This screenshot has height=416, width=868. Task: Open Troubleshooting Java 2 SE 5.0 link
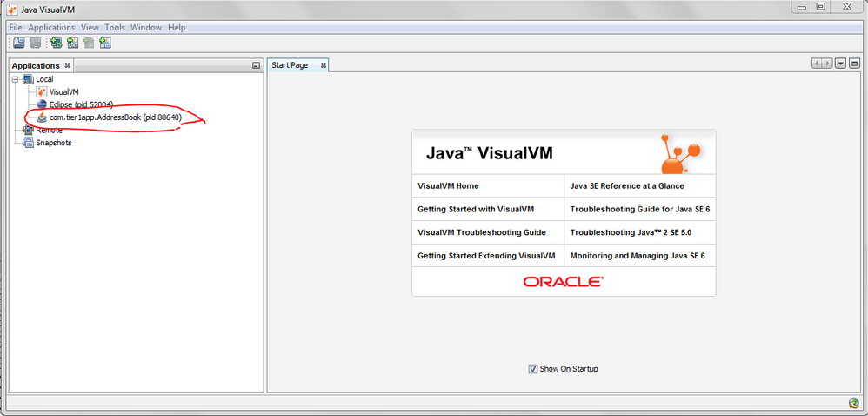[x=631, y=232]
